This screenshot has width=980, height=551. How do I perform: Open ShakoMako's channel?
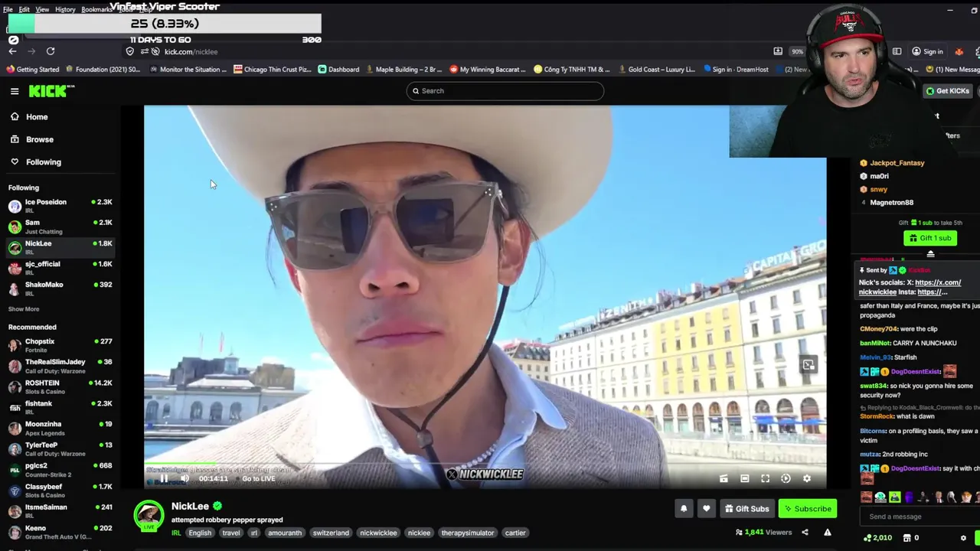tap(60, 289)
